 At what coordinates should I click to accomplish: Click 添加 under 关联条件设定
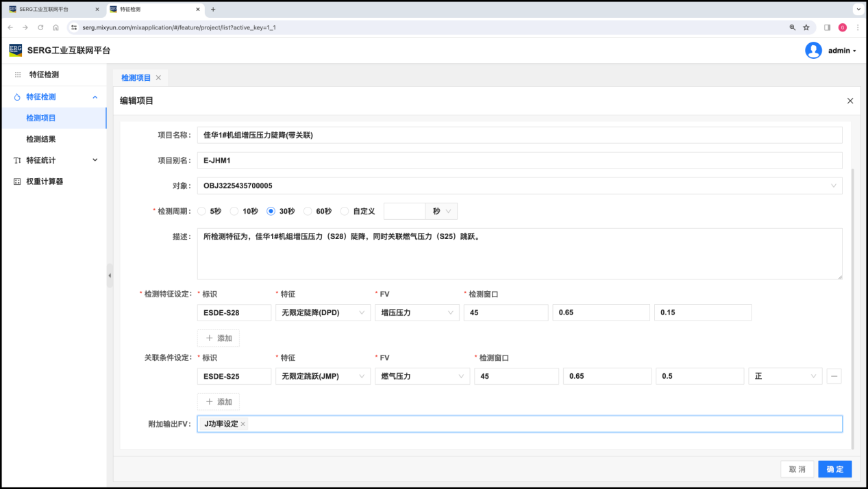[219, 402]
